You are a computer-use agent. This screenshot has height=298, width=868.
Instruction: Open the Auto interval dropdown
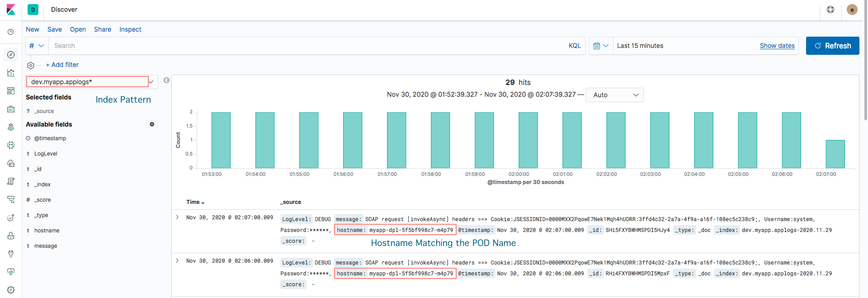click(614, 95)
